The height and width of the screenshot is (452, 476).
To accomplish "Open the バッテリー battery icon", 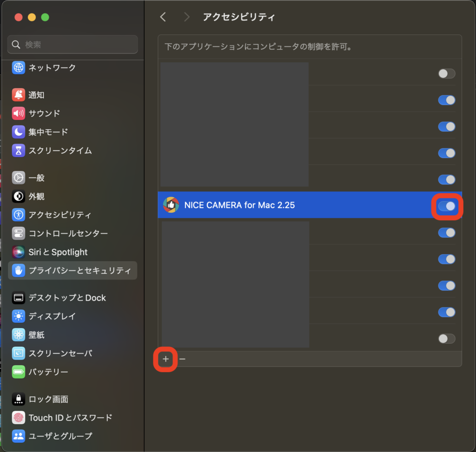I will 19,372.
